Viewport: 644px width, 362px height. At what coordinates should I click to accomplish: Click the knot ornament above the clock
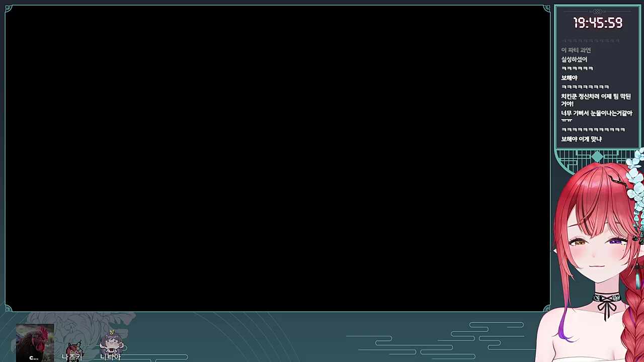[597, 11]
